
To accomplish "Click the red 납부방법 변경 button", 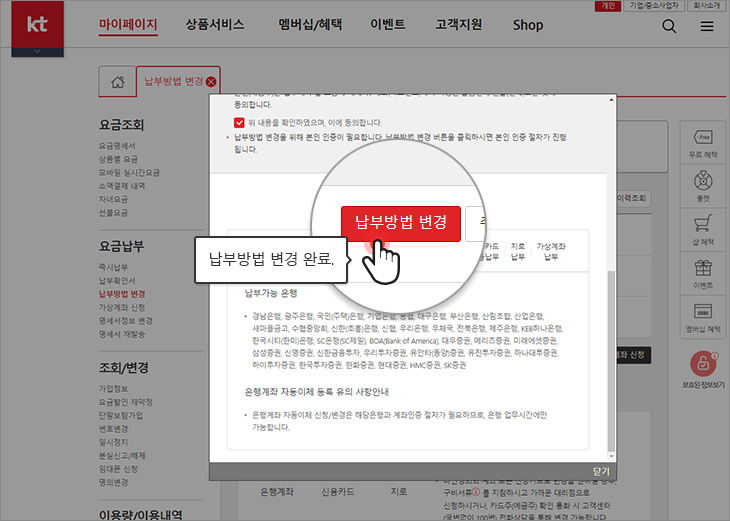I will coord(401,223).
